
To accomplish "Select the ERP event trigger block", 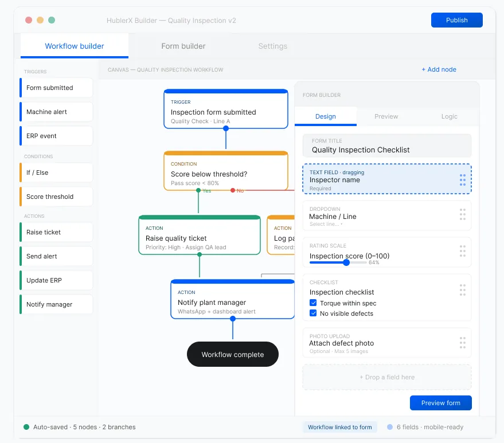I will [56, 136].
